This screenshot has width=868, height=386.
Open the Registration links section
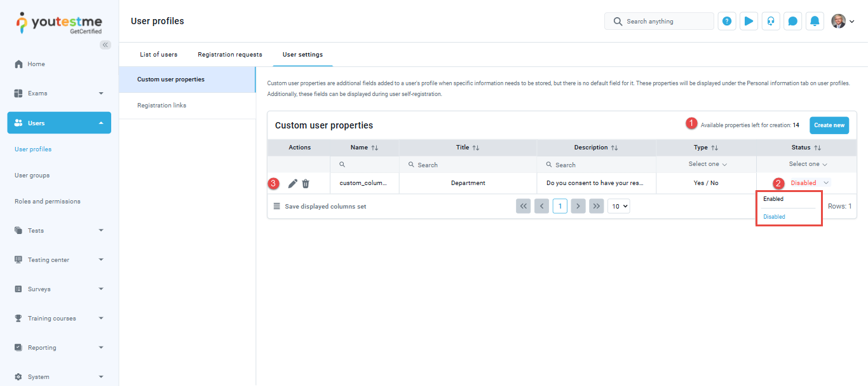click(x=187, y=106)
